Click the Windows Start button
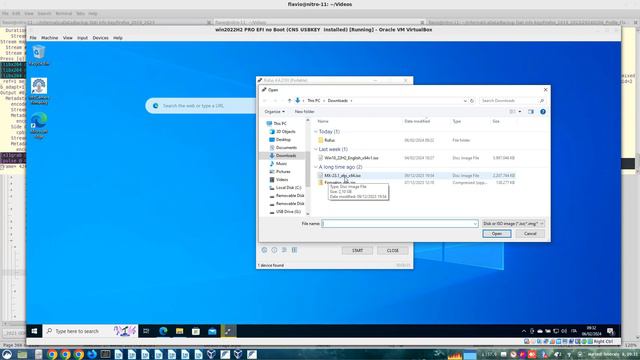 click(34, 331)
